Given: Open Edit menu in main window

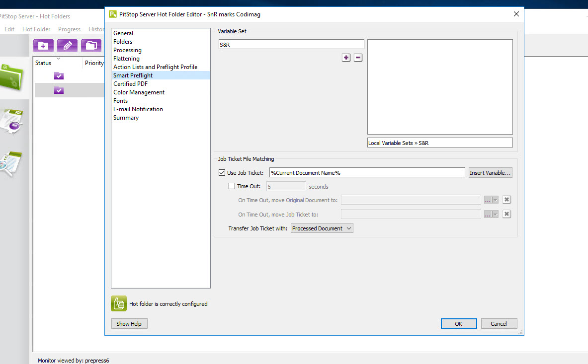Looking at the screenshot, I should (9, 29).
